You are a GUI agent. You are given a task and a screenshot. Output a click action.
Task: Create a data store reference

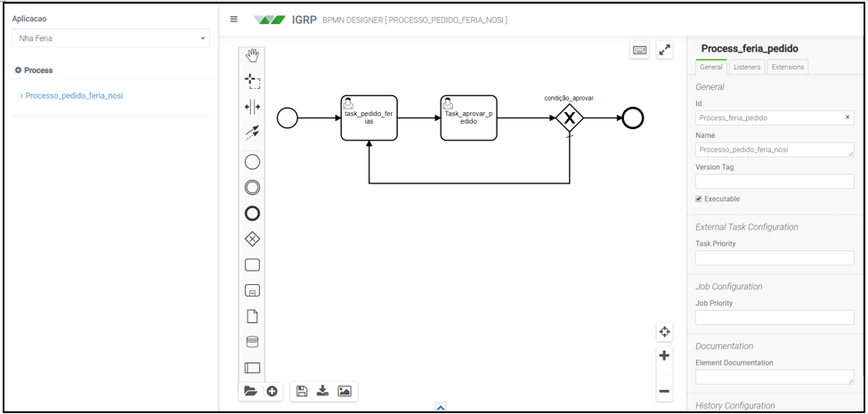pyautogui.click(x=252, y=342)
